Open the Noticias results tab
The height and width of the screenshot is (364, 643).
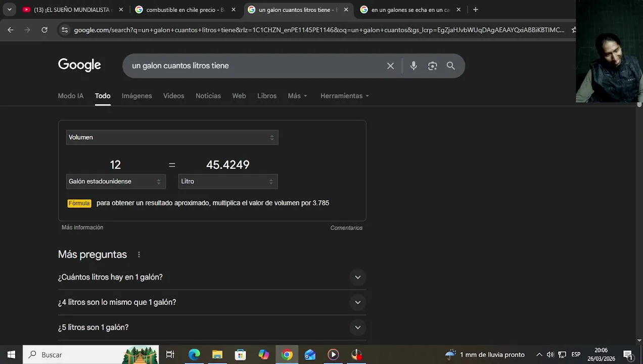[208, 96]
